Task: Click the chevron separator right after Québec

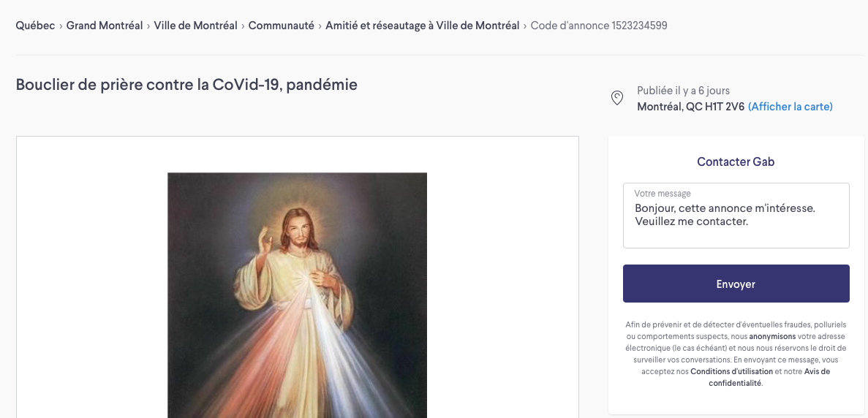Action: pyautogui.click(x=61, y=26)
